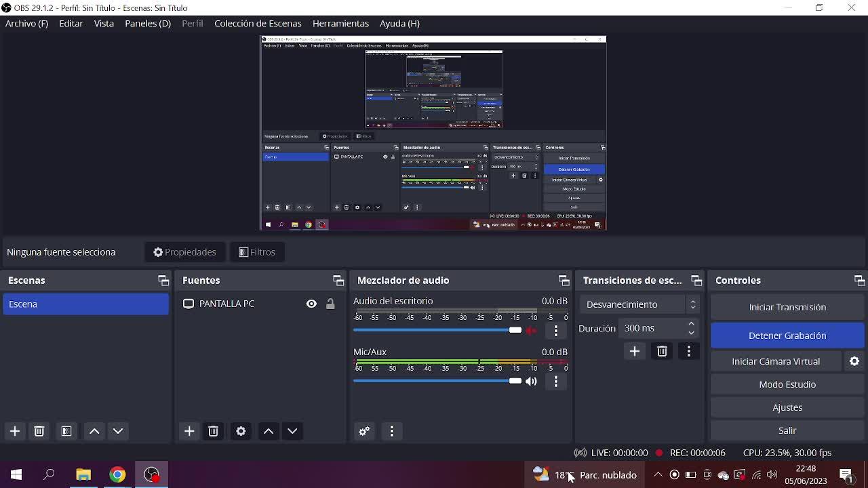The width and height of the screenshot is (868, 488).
Task: Open transition properties three-dot menu
Action: (x=689, y=351)
